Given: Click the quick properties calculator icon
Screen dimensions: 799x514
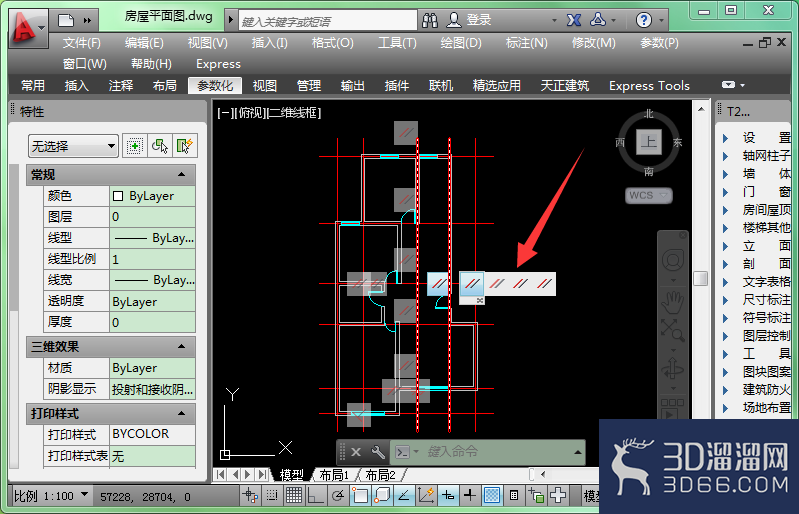Looking at the screenshot, I should click(514, 495).
